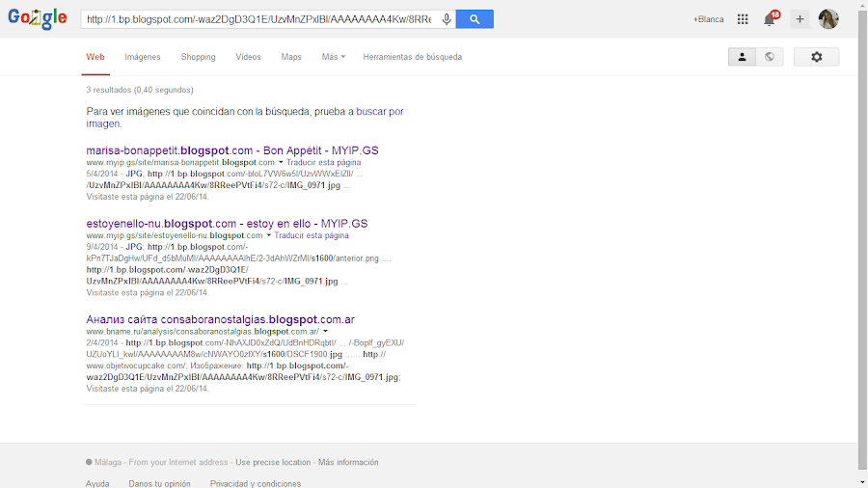This screenshot has height=488, width=868.
Task: Click www.myip.gs/site/estoyenello-nu URL text
Action: coord(175,235)
